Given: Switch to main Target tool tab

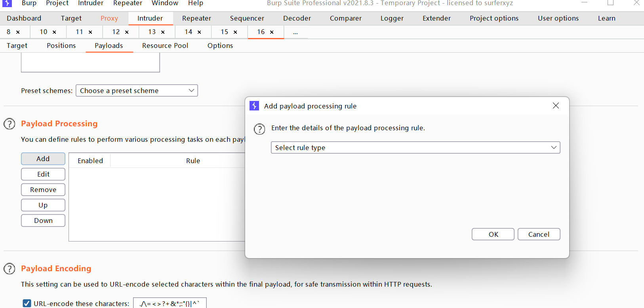Looking at the screenshot, I should pyautogui.click(x=71, y=18).
